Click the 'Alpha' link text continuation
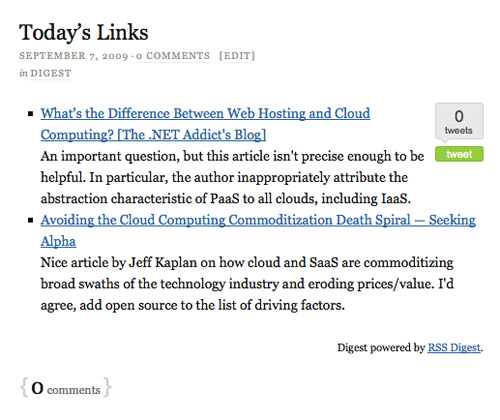Screen dimensions: 500x420 (58, 241)
